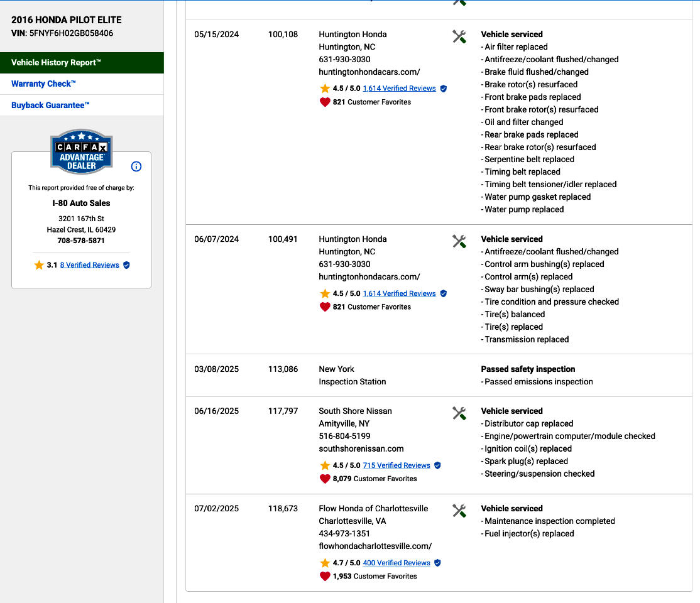The height and width of the screenshot is (603, 700).
Task: Click the wrench icon for 06/07/2024 service
Action: [x=459, y=241]
